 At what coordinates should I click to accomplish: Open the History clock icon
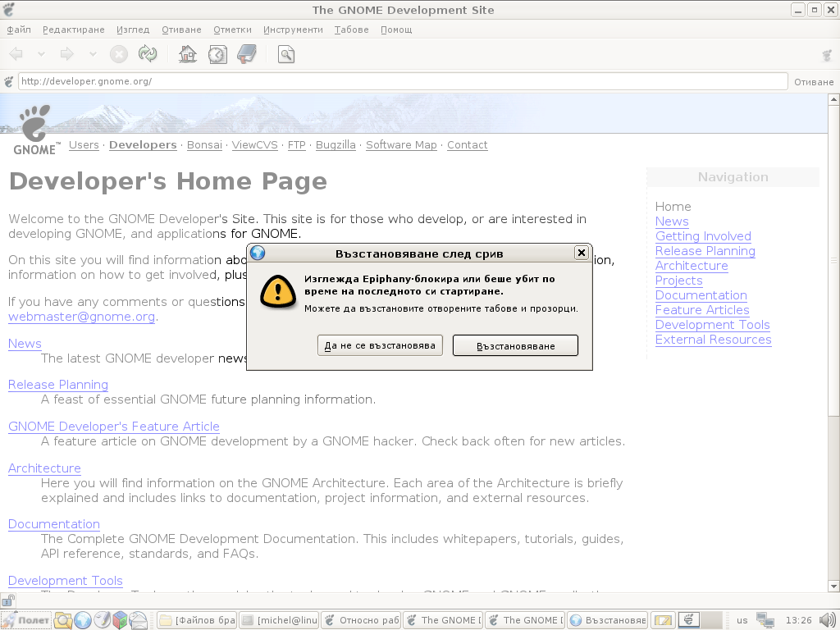point(217,54)
